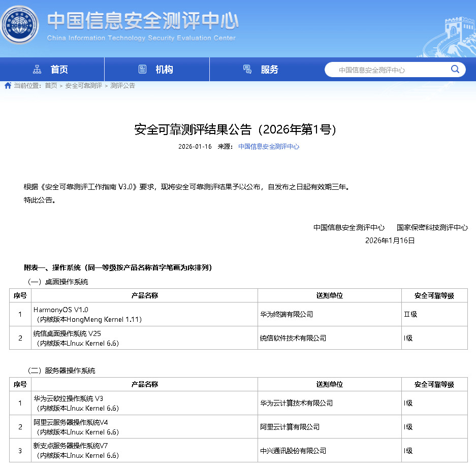Open the 机构 navigation menu
Screen dimensions: 476x470
click(164, 70)
